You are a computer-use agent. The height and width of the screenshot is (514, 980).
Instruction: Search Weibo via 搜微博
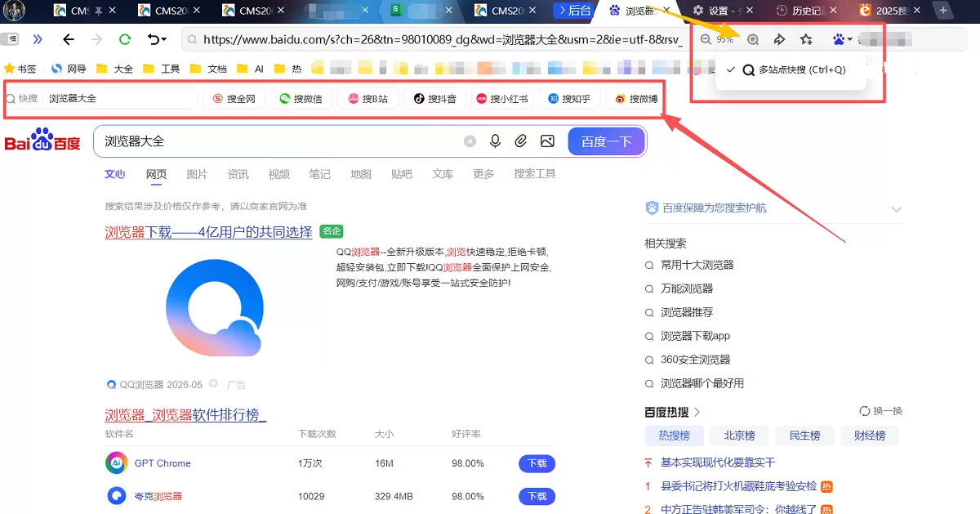(636, 98)
